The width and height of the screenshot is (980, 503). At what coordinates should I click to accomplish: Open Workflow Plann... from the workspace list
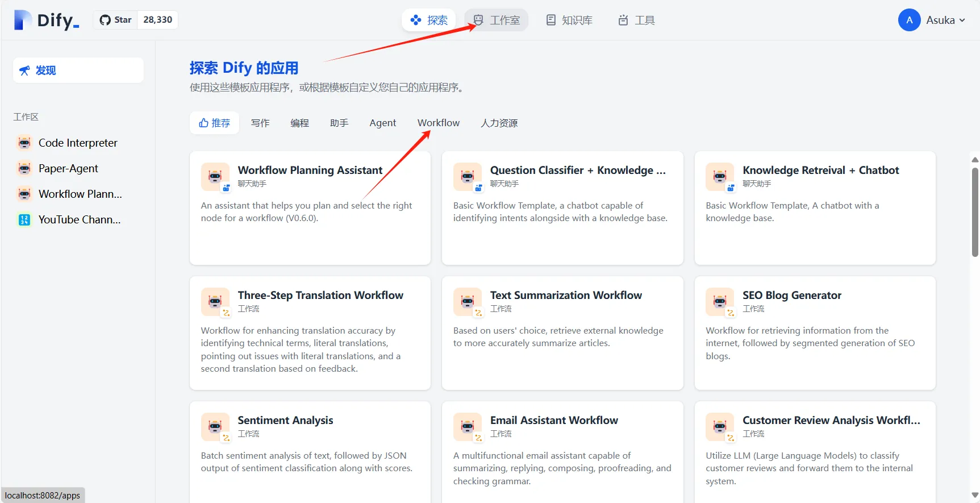tap(78, 194)
